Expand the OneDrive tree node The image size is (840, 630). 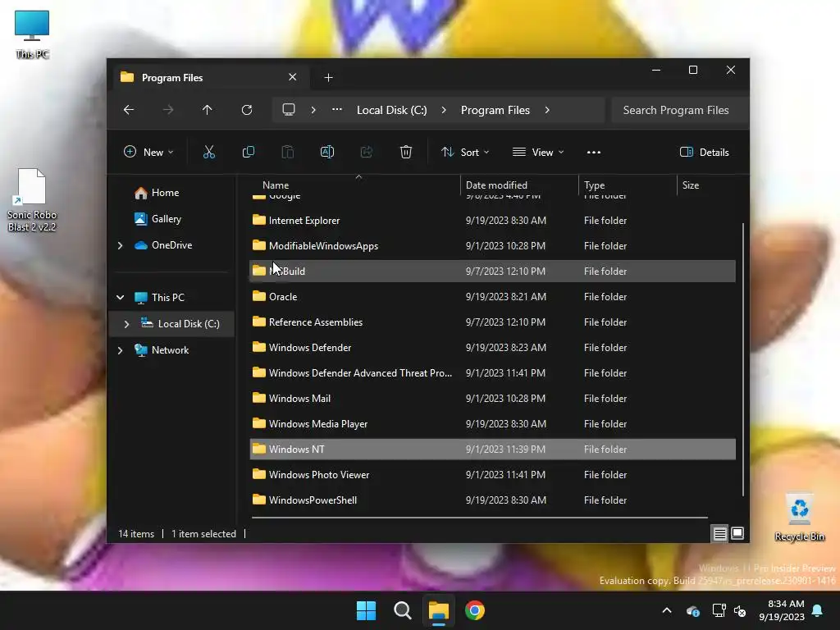[x=120, y=245]
